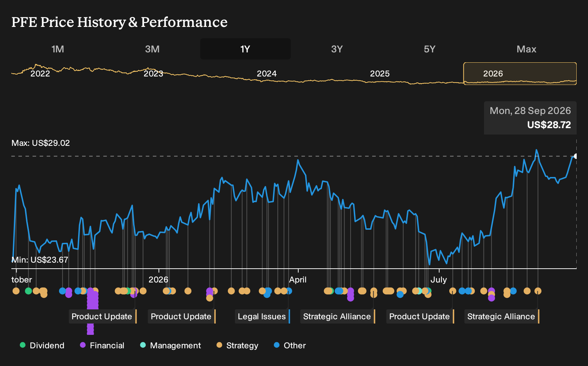Select the 1Y time range tab
Viewport: 588px width, 366px height.
(245, 49)
